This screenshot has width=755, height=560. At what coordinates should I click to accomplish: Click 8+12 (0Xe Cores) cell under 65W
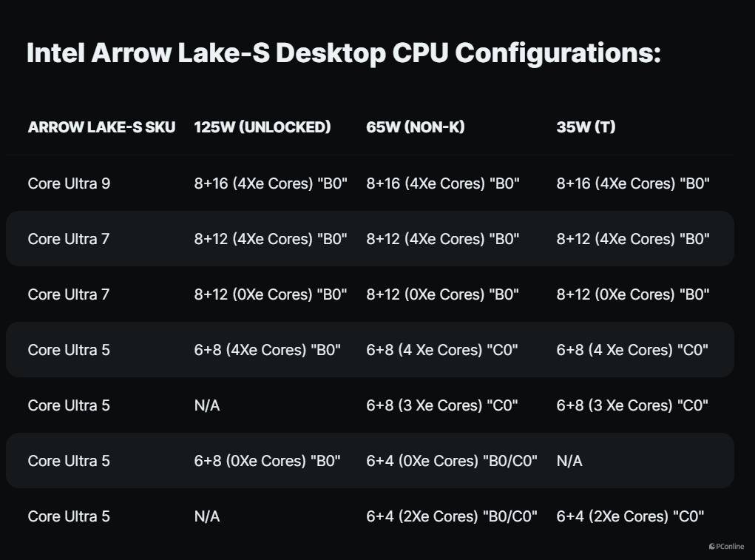coord(443,294)
